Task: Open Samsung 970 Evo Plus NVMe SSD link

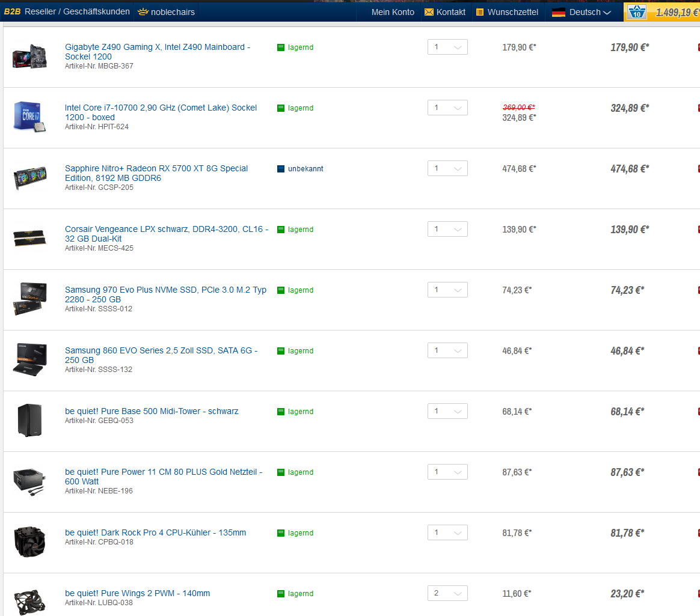Action: [x=165, y=294]
